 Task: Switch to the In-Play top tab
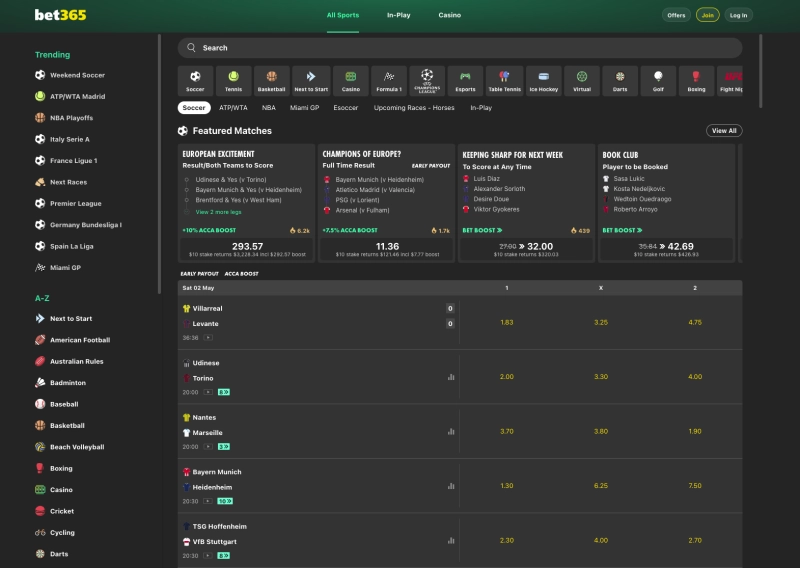[398, 15]
